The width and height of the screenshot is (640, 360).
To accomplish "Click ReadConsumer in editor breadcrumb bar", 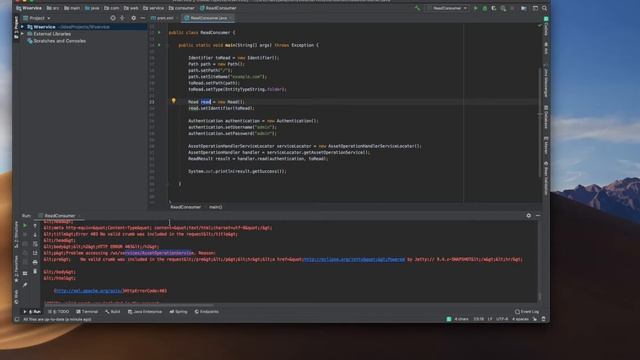I will point(185,207).
